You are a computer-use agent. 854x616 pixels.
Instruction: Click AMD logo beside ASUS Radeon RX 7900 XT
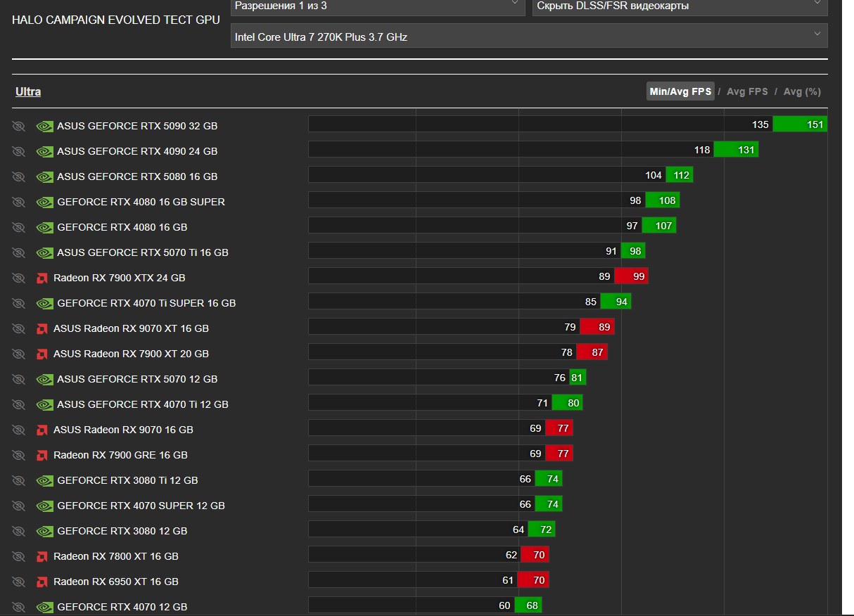(42, 354)
